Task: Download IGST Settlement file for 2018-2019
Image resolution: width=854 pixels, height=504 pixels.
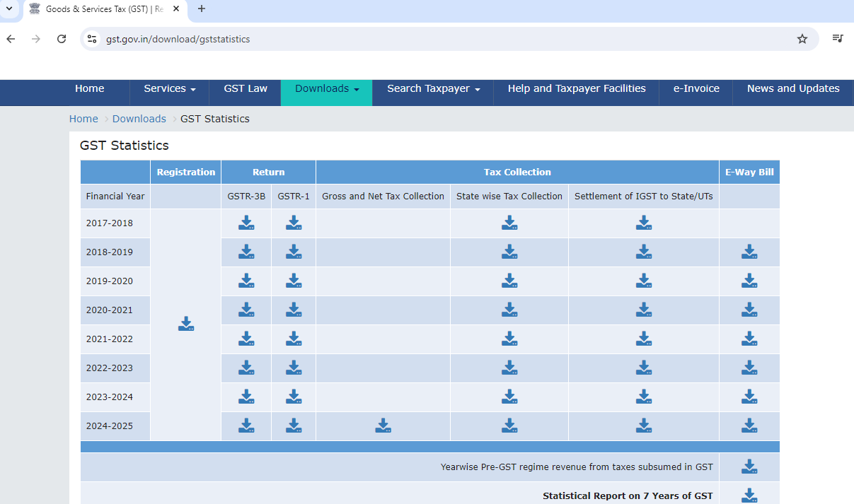Action: [x=643, y=252]
